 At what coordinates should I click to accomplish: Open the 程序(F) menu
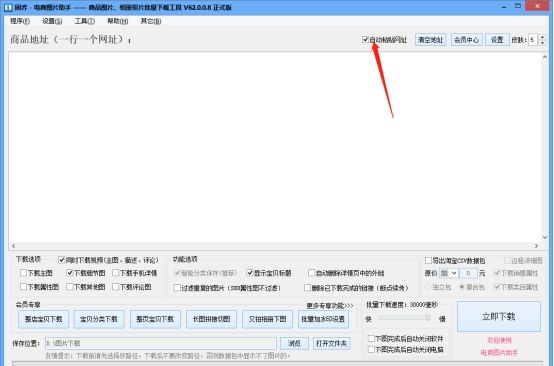pos(20,21)
